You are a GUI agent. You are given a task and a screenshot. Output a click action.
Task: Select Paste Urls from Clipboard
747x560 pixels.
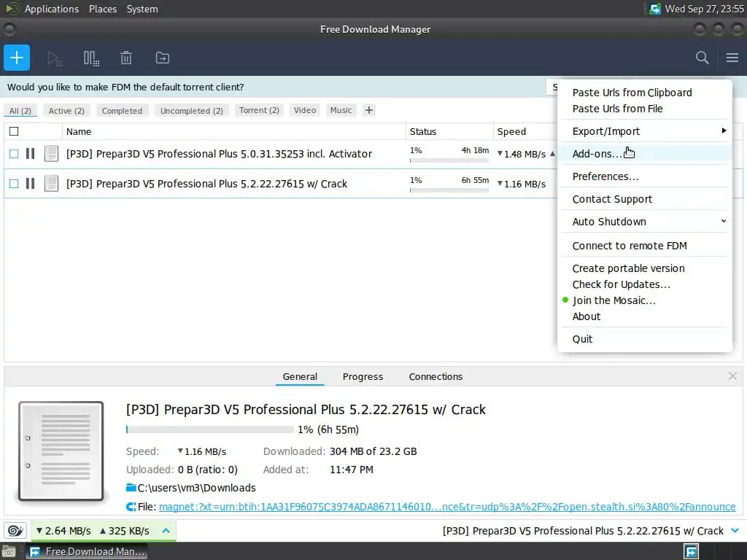tap(632, 93)
